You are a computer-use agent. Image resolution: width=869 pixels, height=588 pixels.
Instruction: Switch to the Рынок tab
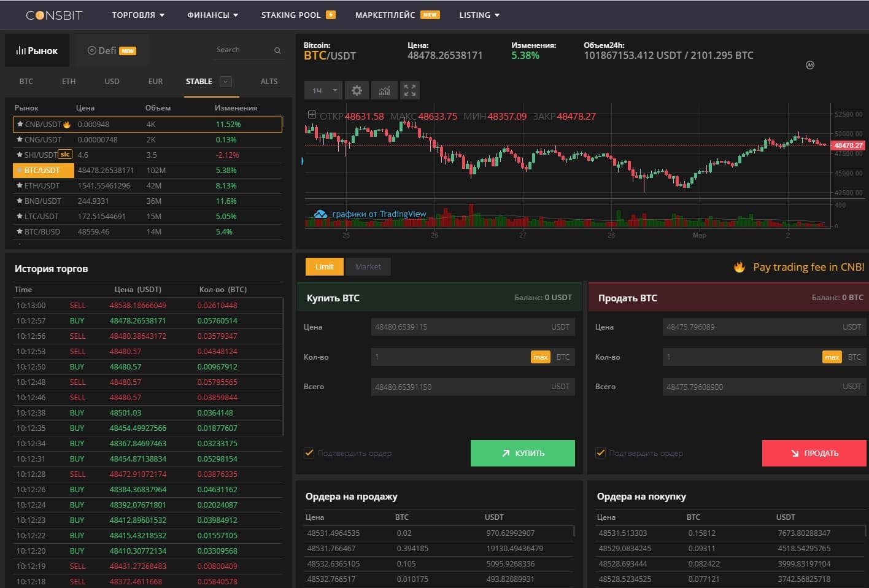coord(37,50)
